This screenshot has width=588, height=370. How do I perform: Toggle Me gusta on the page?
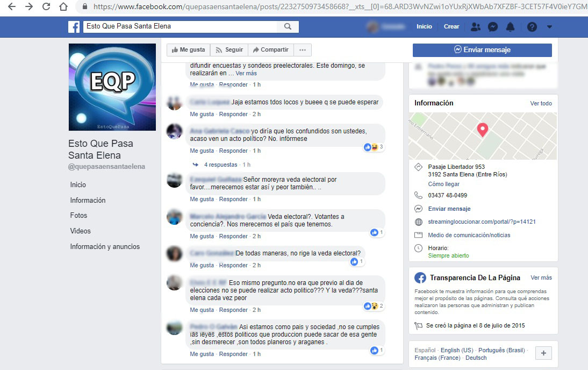[x=188, y=50]
